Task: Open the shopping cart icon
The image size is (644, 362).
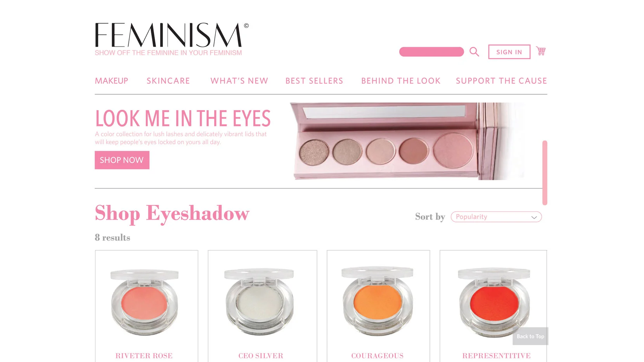Action: click(541, 51)
